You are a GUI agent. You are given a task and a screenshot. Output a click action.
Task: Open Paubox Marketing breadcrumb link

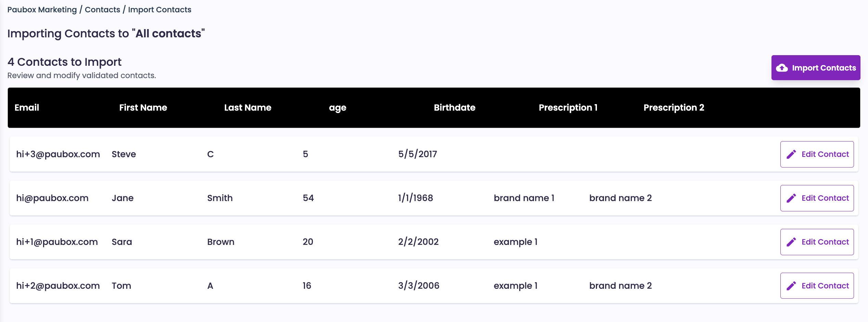42,10
